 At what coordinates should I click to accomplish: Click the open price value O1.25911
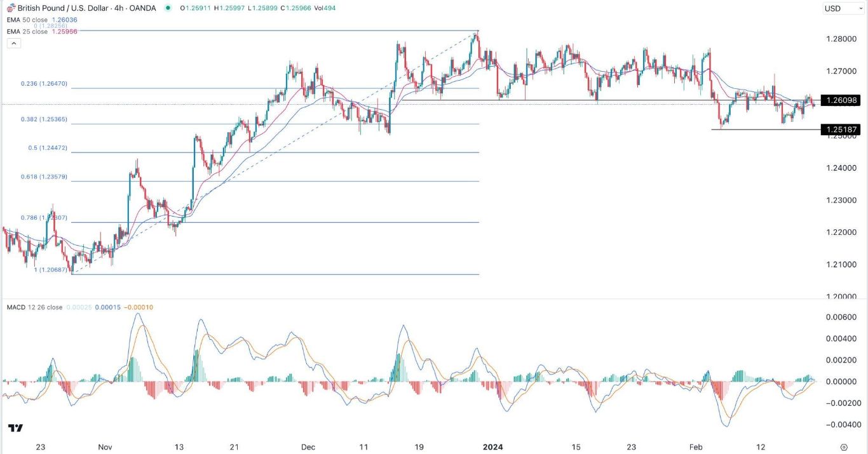click(x=196, y=8)
